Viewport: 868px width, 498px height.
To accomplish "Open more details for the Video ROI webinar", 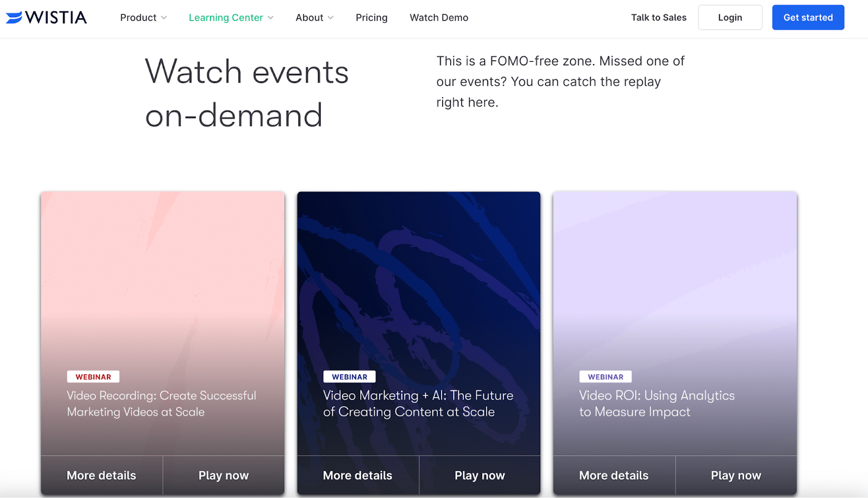I will point(613,475).
